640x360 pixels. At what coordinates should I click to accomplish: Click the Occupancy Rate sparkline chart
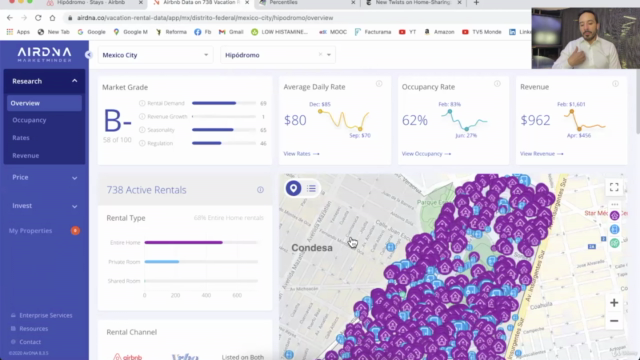tap(464, 120)
